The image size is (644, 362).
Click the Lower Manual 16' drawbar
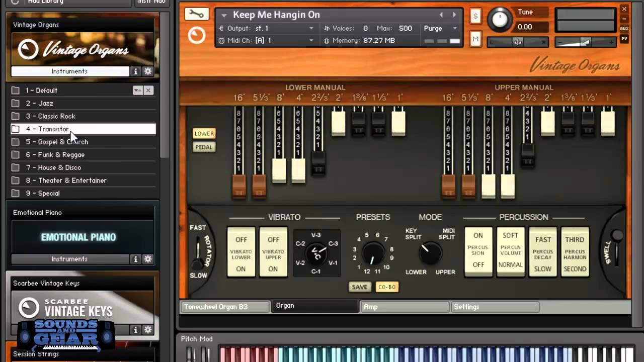[x=239, y=186]
